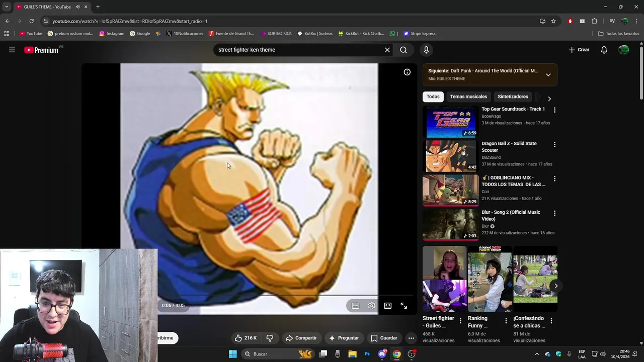Screen dimensions: 644x362
Task: Open Chrome extensions puzzle icon
Action: pyautogui.click(x=595, y=21)
